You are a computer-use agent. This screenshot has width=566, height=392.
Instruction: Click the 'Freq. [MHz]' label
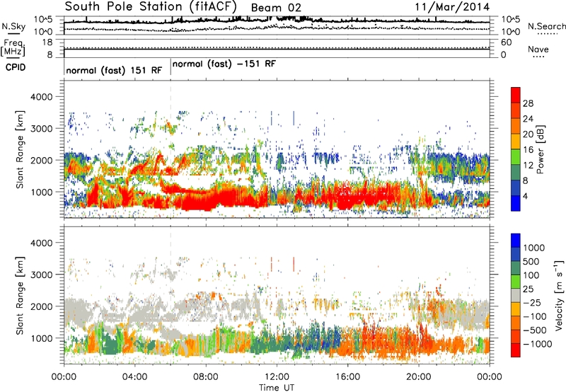[13, 47]
